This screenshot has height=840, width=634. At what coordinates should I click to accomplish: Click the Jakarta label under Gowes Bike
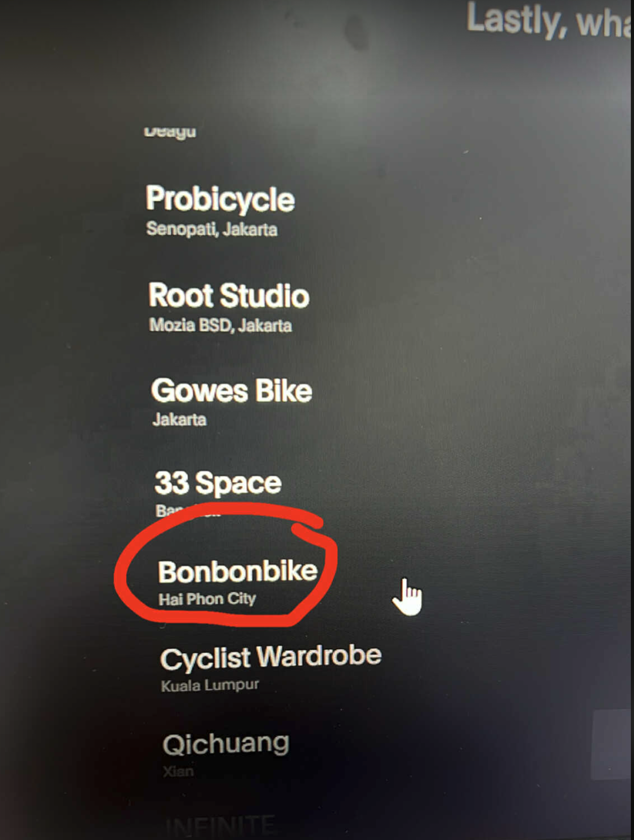179,419
